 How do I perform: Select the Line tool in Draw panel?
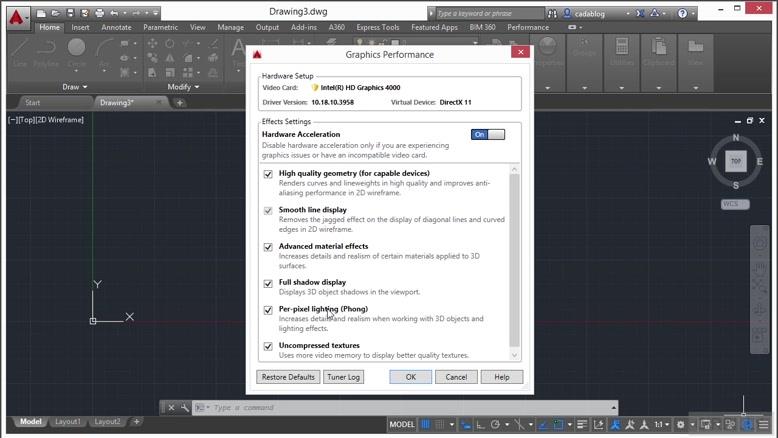20,52
